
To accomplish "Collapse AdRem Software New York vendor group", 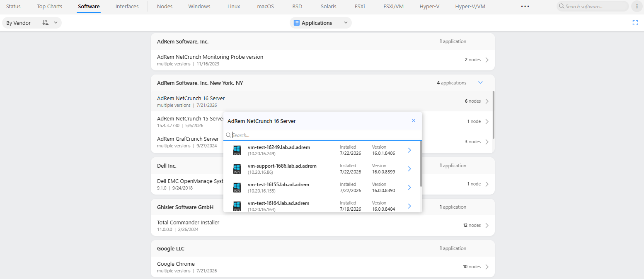I will (x=480, y=83).
